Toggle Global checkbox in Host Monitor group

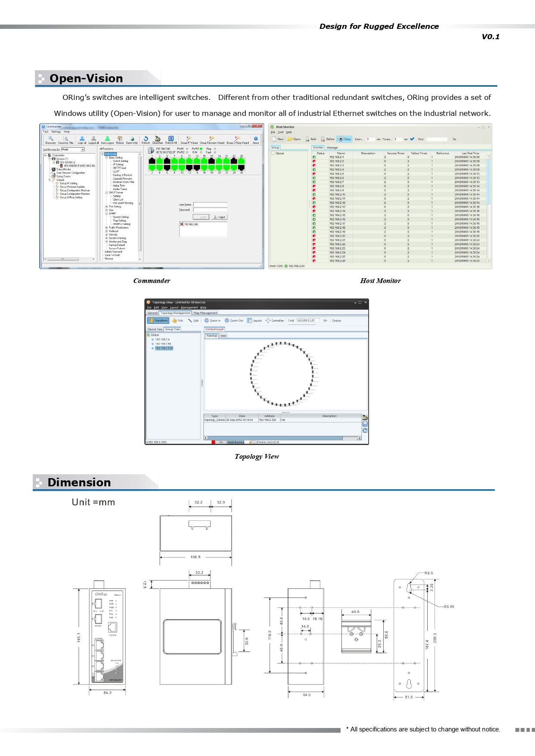coord(273,153)
